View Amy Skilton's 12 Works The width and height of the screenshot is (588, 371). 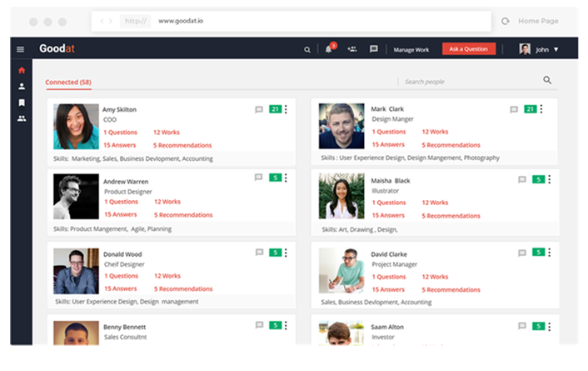[167, 133]
